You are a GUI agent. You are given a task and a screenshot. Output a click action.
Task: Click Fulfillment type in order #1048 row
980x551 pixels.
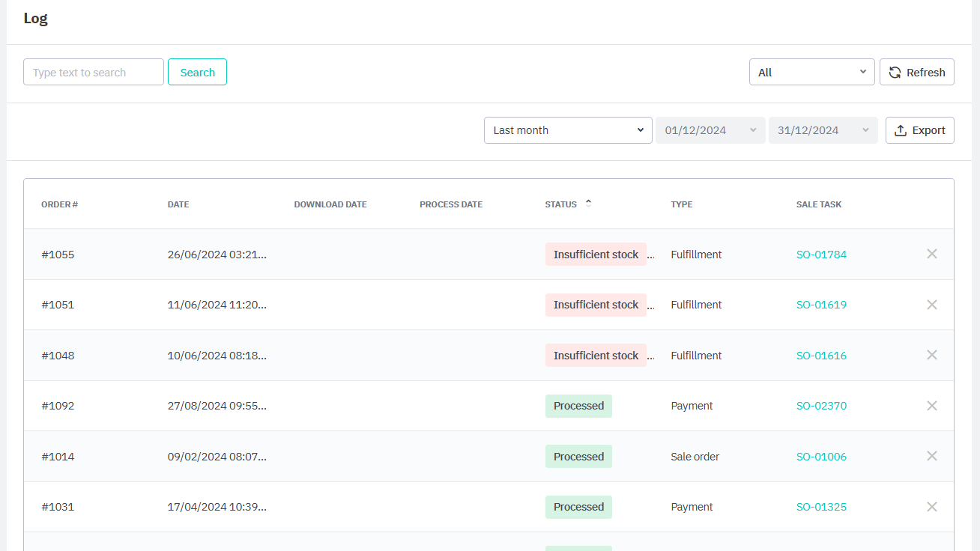[x=697, y=356]
